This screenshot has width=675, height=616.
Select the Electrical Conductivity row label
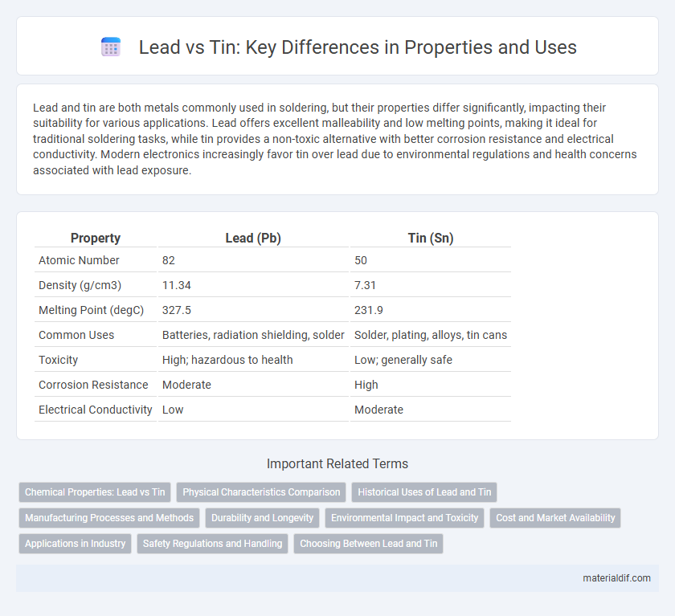95,410
